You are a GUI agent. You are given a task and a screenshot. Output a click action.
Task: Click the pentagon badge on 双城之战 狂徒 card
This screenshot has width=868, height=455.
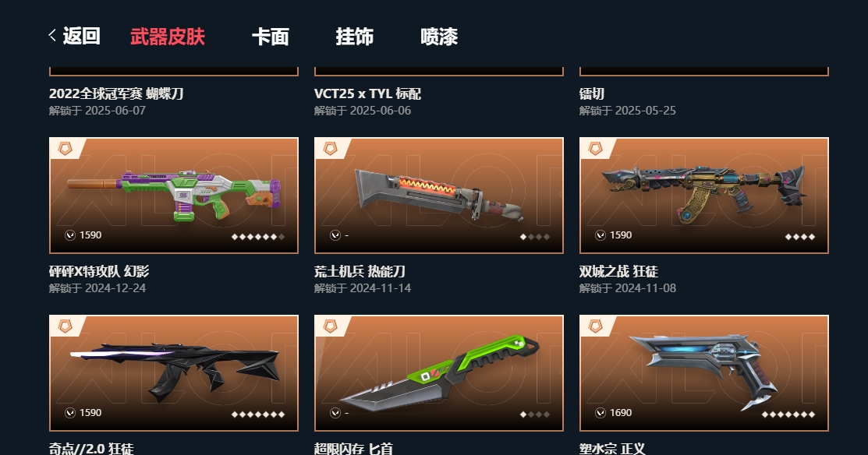[596, 149]
